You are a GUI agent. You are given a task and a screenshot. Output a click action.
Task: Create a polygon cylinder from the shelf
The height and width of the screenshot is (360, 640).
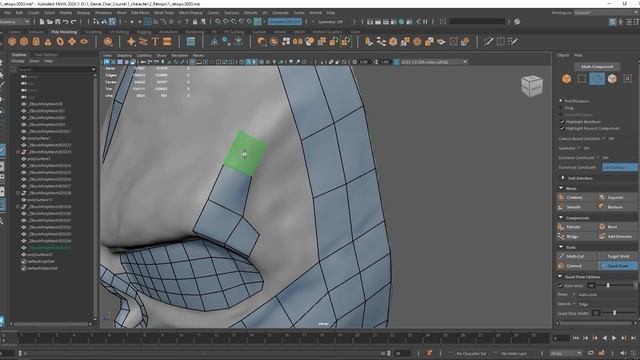(x=36, y=41)
